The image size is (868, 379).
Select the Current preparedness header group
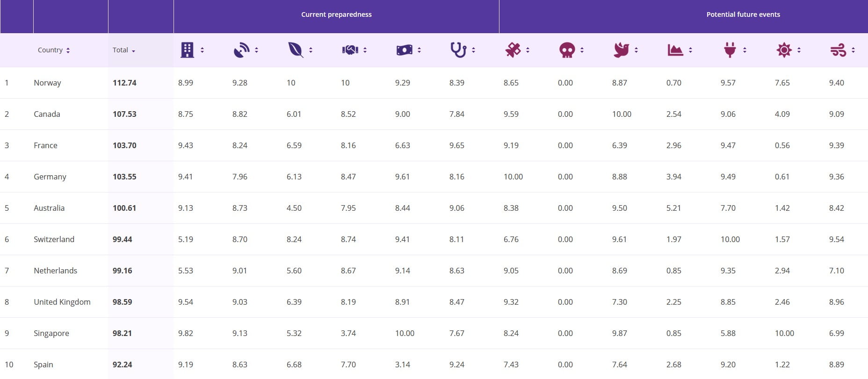tap(336, 14)
